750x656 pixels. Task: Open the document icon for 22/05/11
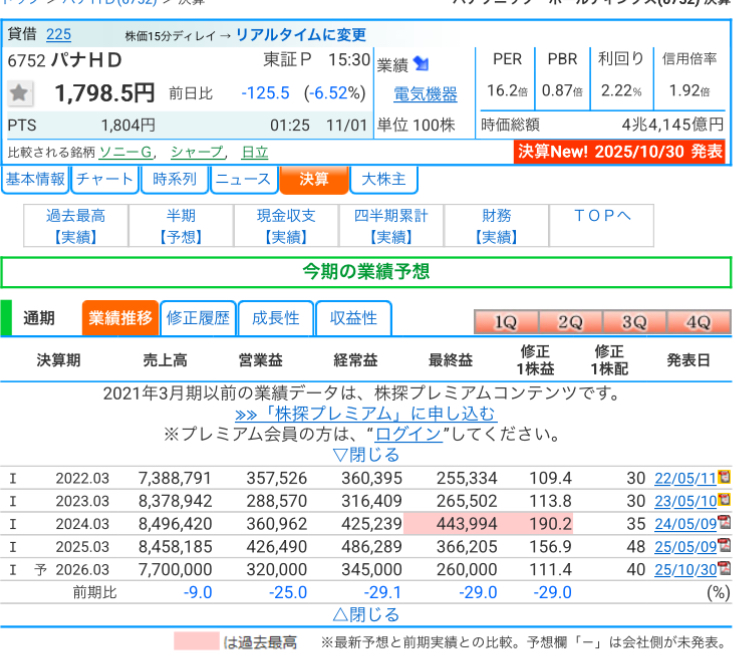[724, 478]
